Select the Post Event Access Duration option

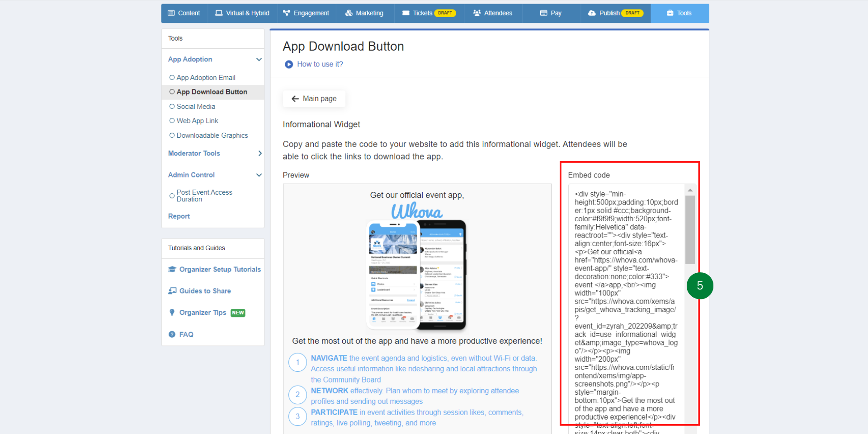pyautogui.click(x=172, y=196)
